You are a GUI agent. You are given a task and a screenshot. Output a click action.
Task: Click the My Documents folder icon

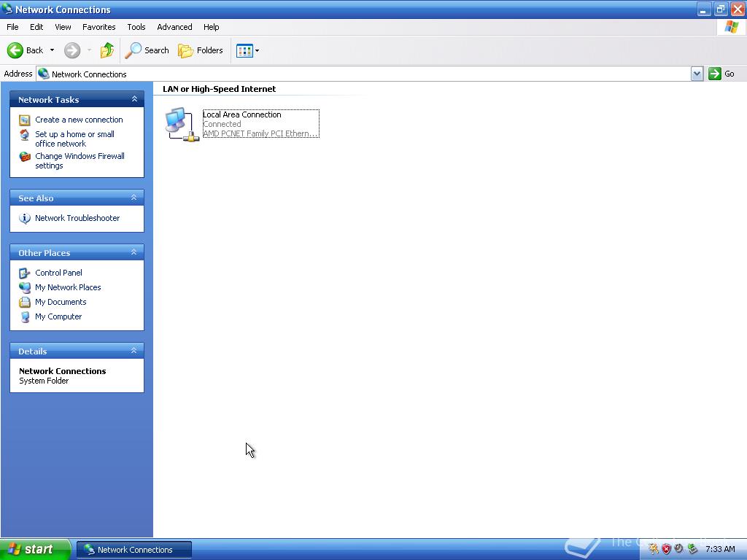point(25,303)
